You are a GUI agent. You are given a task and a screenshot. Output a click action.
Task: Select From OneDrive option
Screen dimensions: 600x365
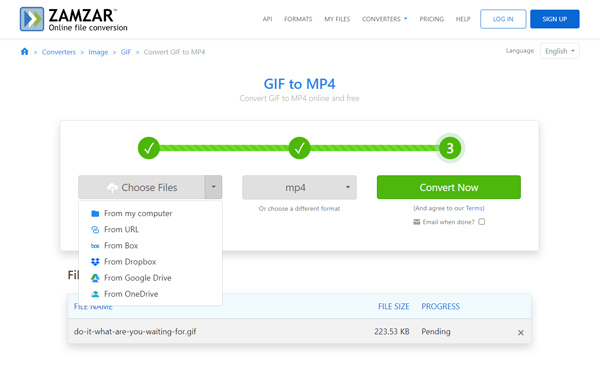coord(150,294)
